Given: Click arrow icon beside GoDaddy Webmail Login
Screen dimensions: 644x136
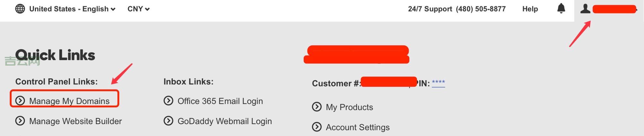Looking at the screenshot, I should 168,121.
